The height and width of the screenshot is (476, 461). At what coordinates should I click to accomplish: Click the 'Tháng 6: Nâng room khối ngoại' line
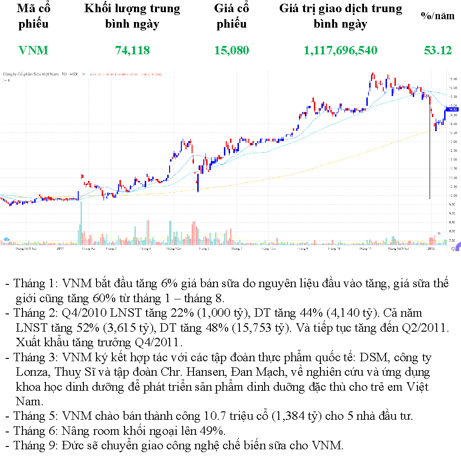tap(116, 431)
